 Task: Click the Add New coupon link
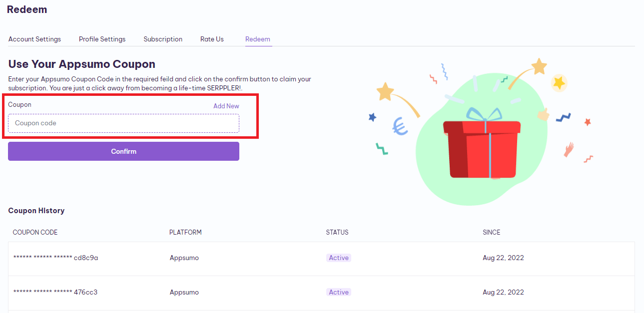click(x=226, y=106)
